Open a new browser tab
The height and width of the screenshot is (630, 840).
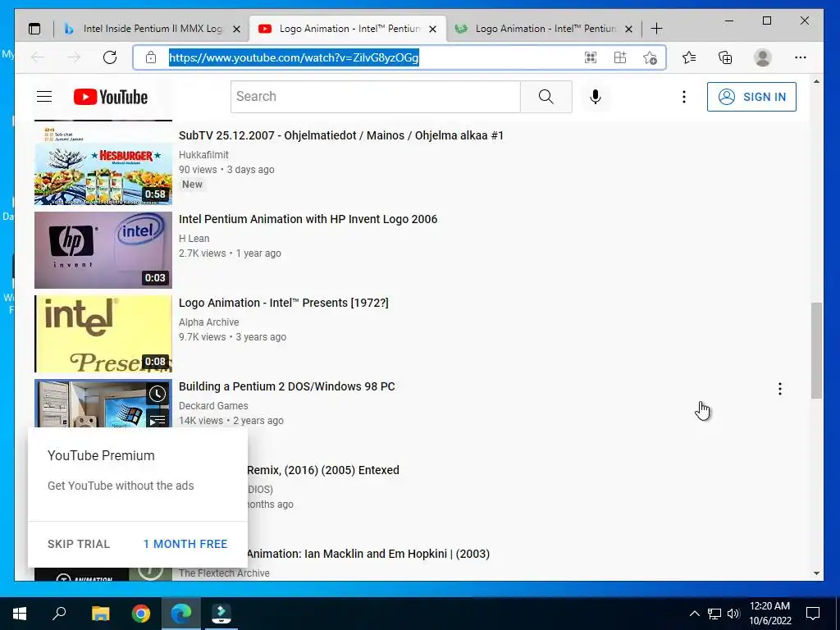point(656,29)
